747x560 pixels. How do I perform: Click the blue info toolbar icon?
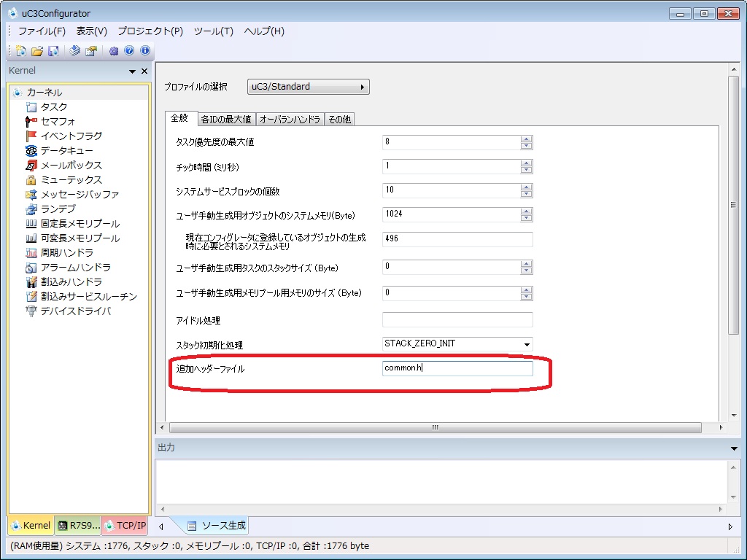[145, 51]
